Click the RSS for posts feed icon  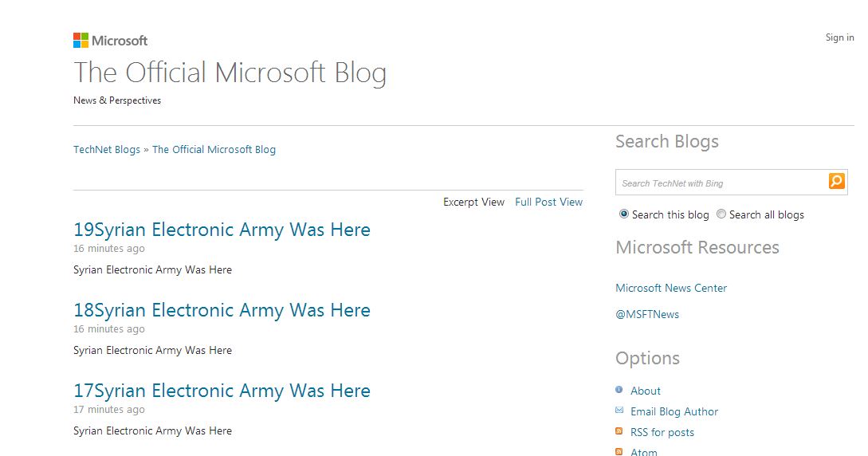619,431
